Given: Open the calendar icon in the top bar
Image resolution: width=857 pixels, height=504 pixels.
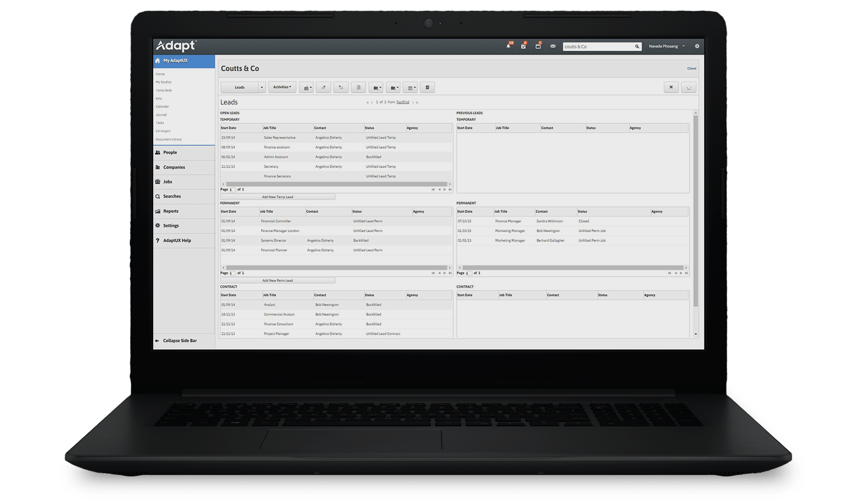Looking at the screenshot, I should click(x=538, y=46).
